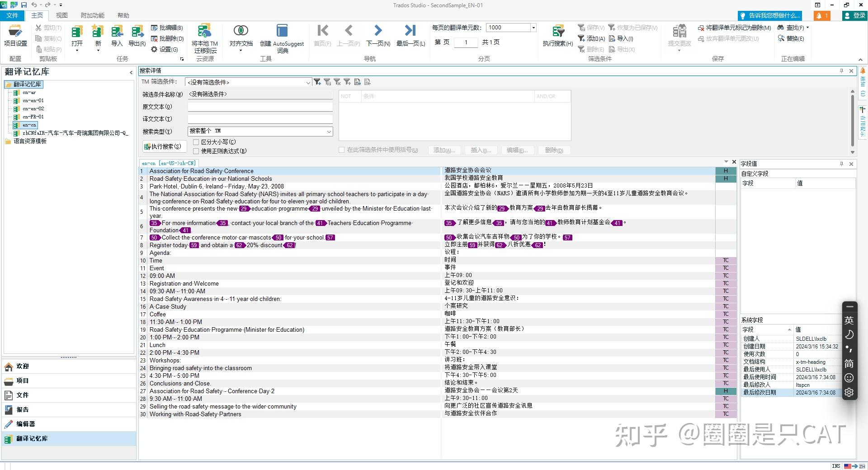The height and width of the screenshot is (470, 868).
Task: Click the 导入 translation memory import icon
Action: click(x=117, y=35)
